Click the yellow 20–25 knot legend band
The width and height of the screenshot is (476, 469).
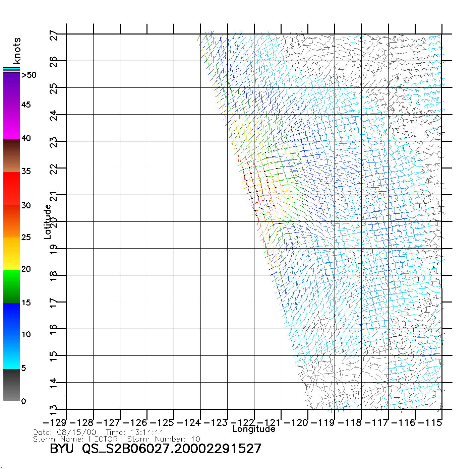(x=12, y=254)
